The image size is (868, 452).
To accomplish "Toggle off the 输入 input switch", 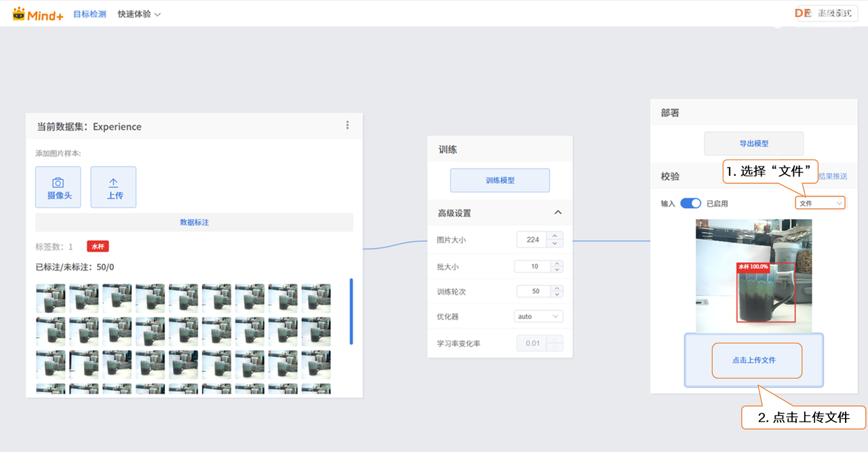I will 690,202.
